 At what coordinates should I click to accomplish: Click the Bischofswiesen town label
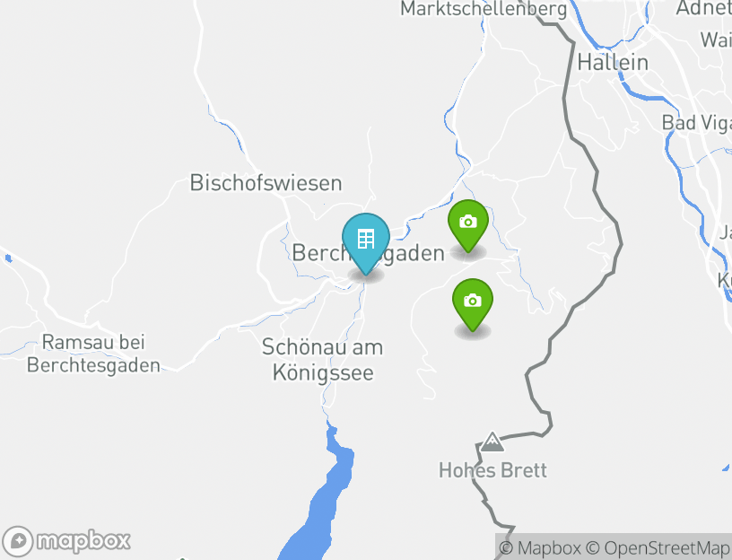(266, 182)
